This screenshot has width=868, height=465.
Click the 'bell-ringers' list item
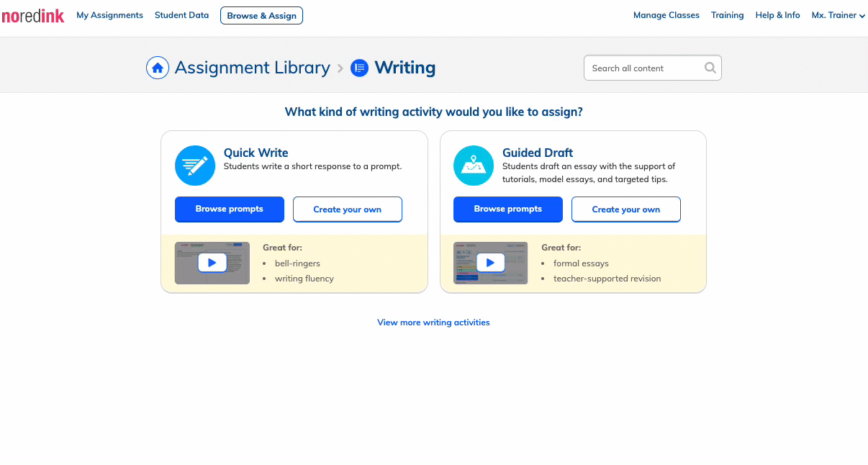[297, 263]
